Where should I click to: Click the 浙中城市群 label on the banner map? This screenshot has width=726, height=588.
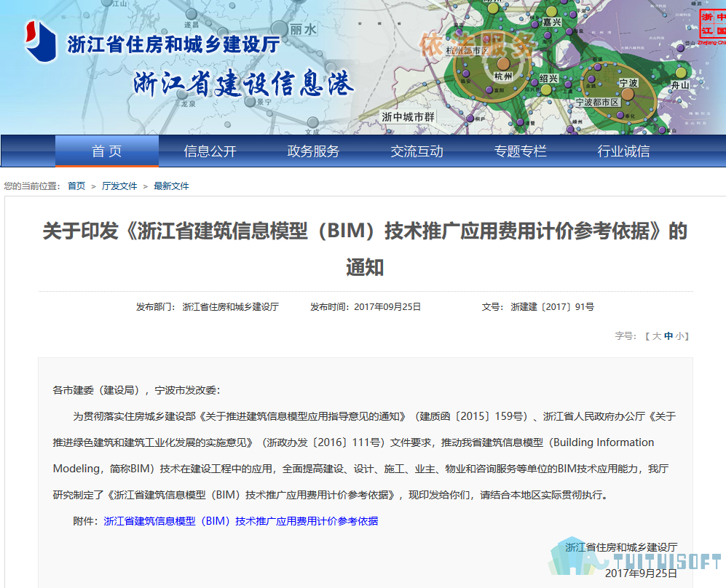[408, 117]
